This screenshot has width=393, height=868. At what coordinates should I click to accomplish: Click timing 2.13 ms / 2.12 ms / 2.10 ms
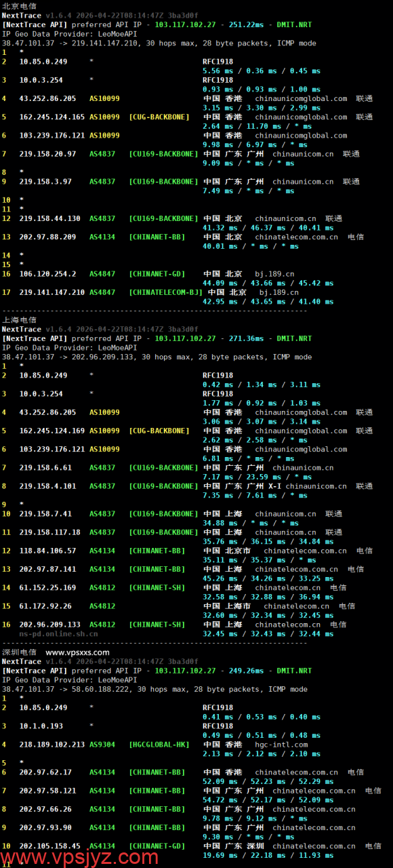tap(262, 753)
